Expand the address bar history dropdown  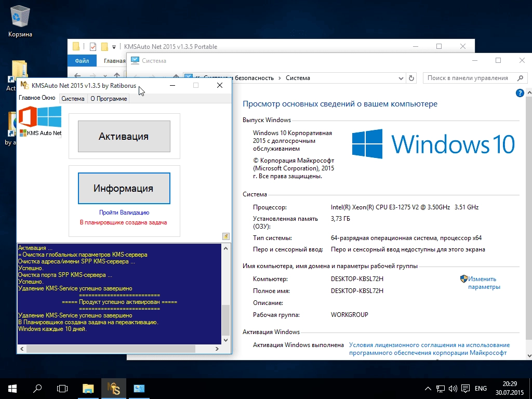pyautogui.click(x=401, y=78)
